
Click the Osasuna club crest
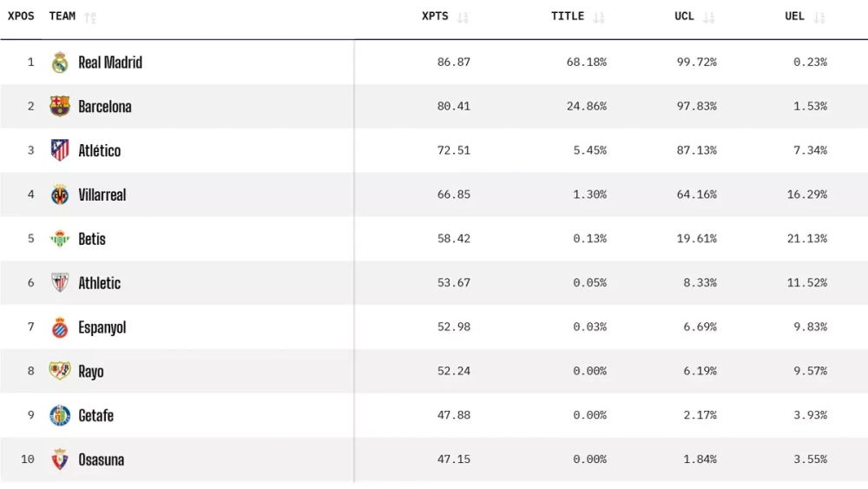tap(60, 459)
